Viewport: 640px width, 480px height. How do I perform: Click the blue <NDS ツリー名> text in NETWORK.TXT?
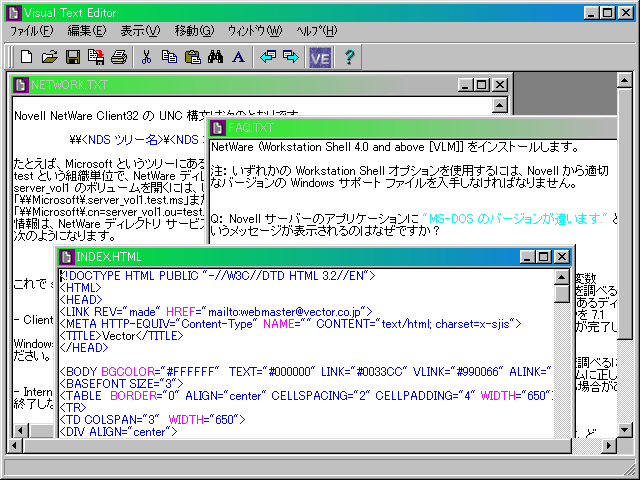122,140
